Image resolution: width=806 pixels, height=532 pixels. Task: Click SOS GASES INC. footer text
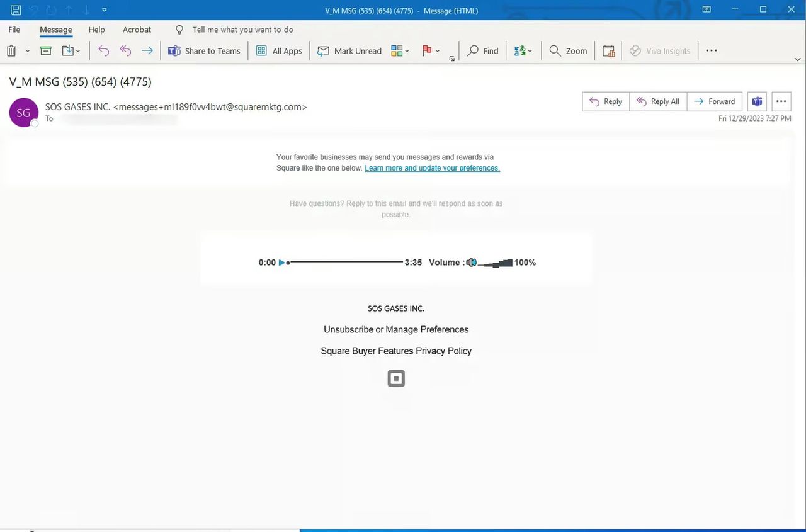tap(396, 308)
